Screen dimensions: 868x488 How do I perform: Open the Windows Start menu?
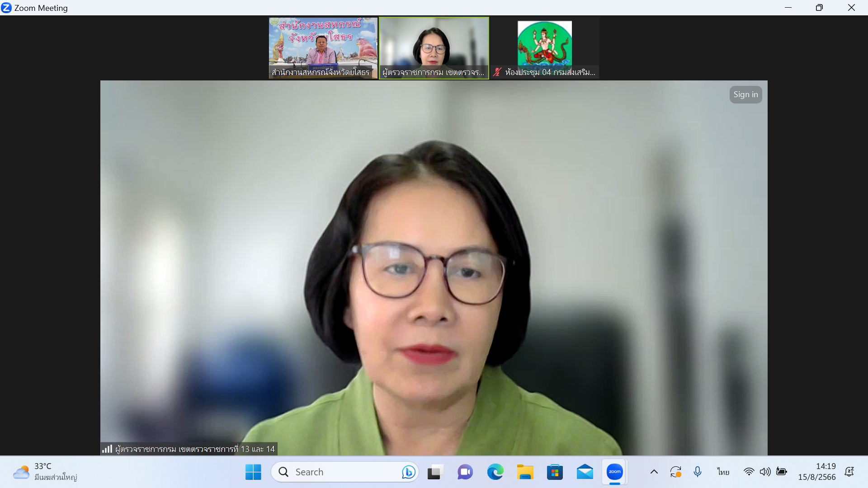point(253,472)
